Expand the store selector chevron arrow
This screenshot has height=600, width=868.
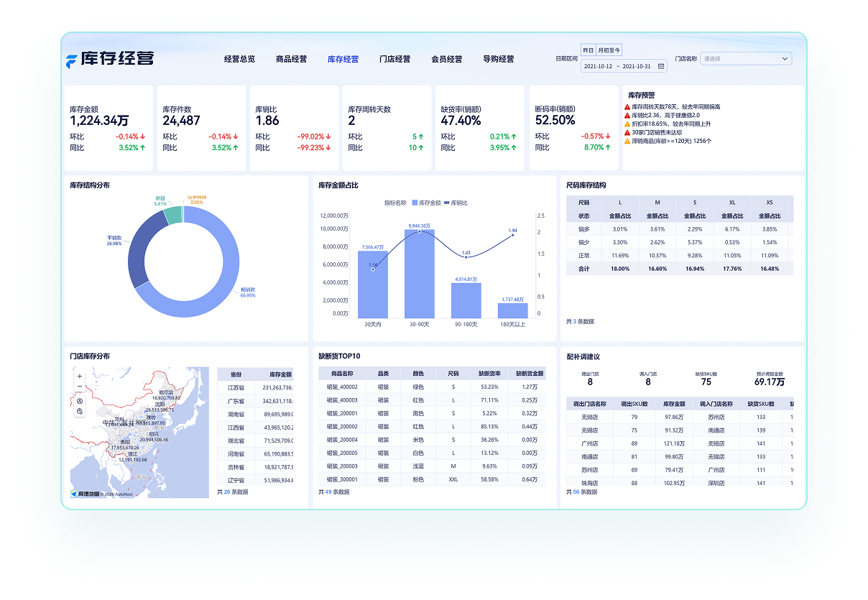pyautogui.click(x=785, y=59)
